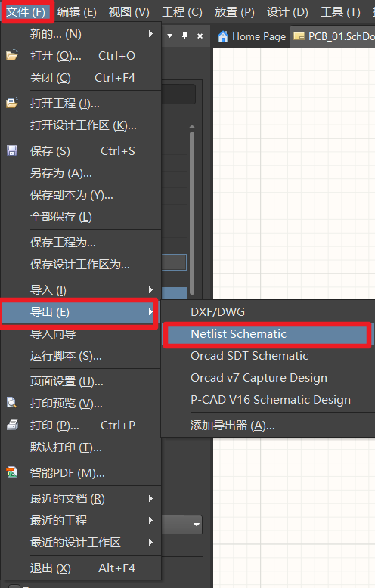Image resolution: width=375 pixels, height=588 pixels.
Task: Expand the 新的 (N) submenu arrow
Action: tap(150, 34)
